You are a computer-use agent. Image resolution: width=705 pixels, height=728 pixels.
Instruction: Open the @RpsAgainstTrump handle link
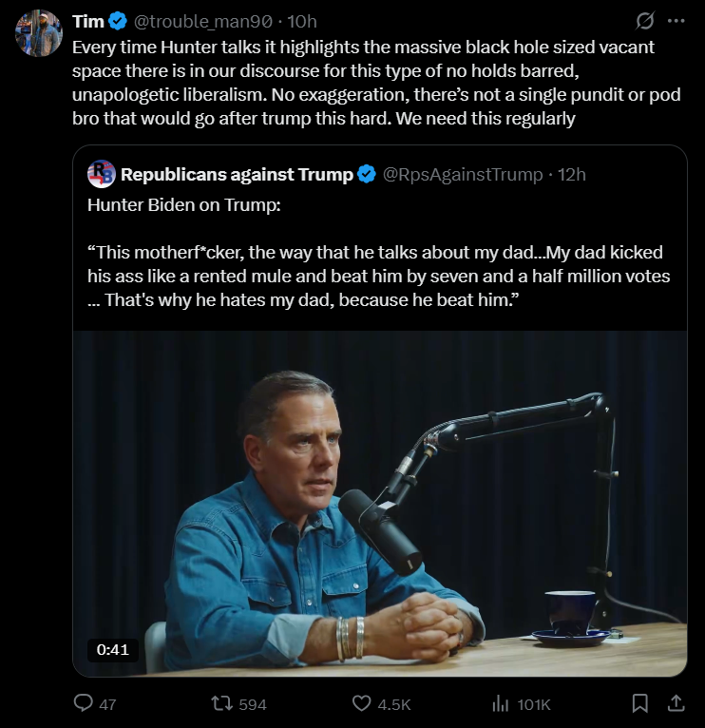(x=463, y=174)
